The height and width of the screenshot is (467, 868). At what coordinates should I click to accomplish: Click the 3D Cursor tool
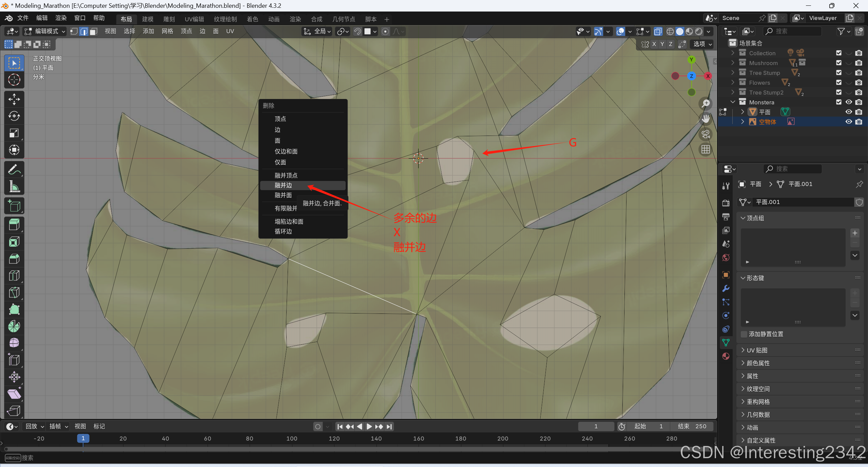point(14,80)
